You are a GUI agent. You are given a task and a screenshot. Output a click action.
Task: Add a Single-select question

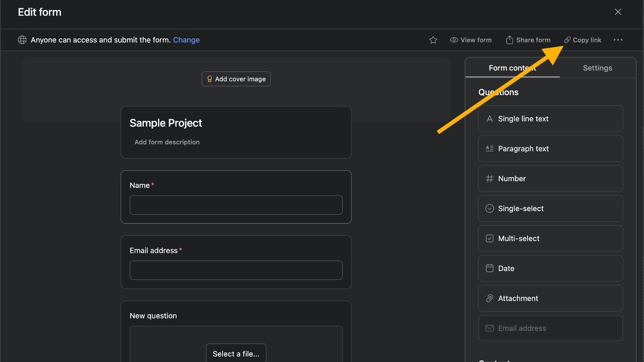click(x=550, y=208)
